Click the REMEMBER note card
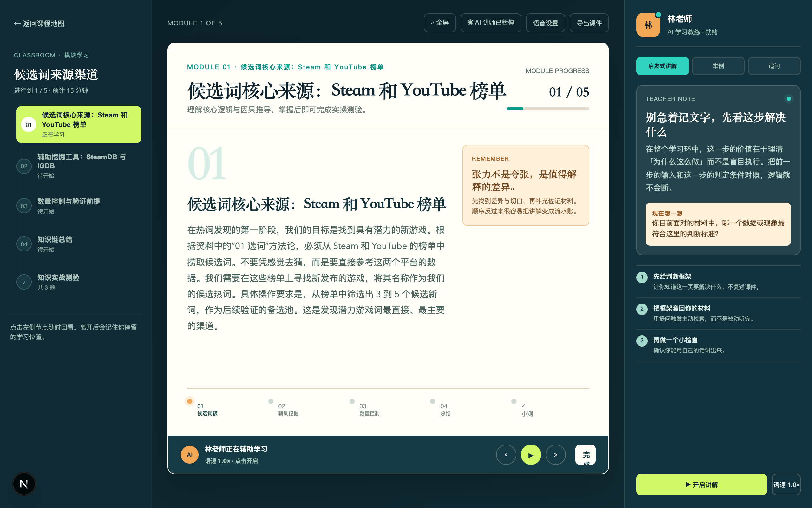The height and width of the screenshot is (508, 812). coord(526,185)
